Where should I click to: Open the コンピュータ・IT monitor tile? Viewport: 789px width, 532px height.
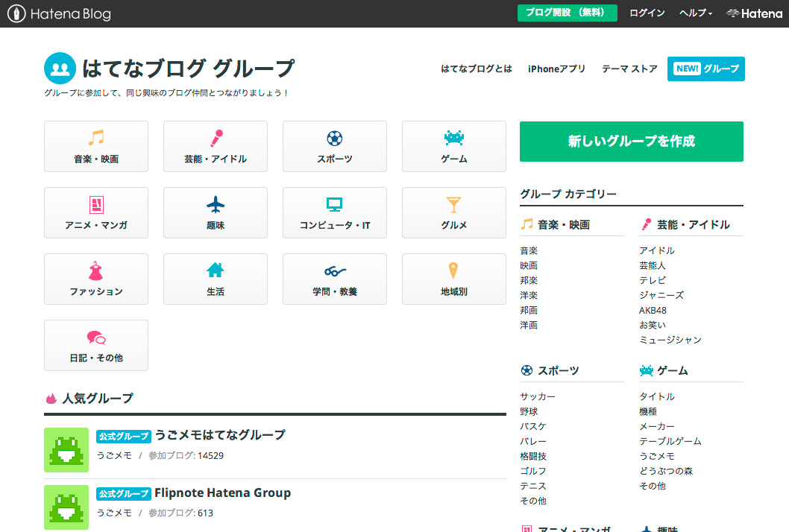(x=335, y=212)
